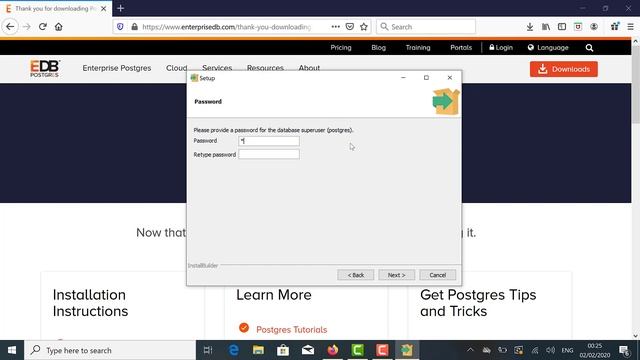Viewport: 640px width, 360px height.
Task: Click the ENG input language indicator
Action: pyautogui.click(x=567, y=350)
